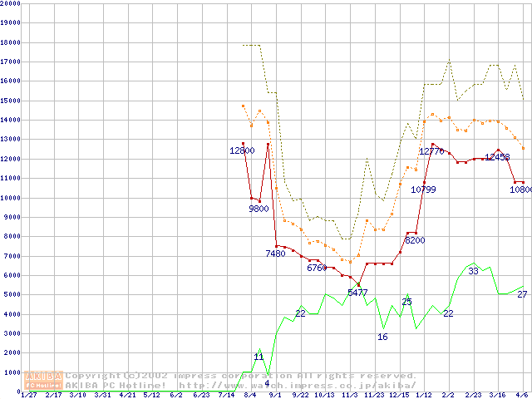Viewport: 532px width, 399px height.
Task: Select the 12800 data point label
Action: pos(242,150)
